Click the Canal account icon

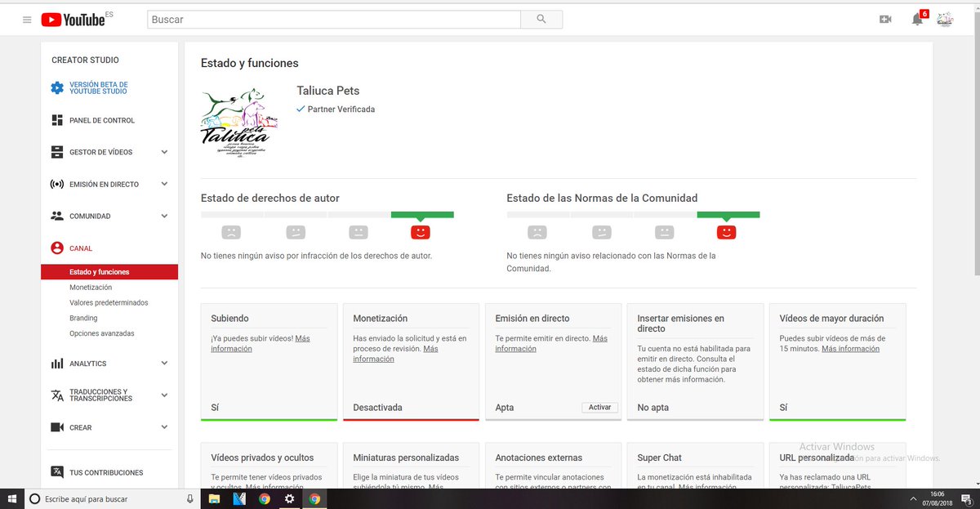[x=57, y=248]
